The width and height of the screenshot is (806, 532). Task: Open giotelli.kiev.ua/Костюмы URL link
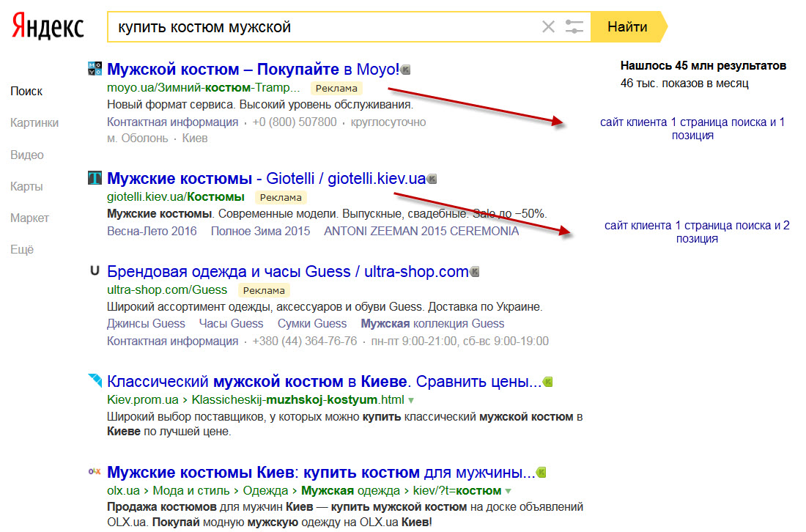pos(175,197)
